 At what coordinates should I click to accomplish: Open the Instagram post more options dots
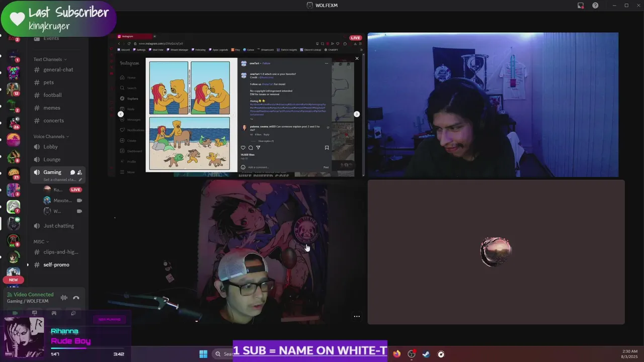327,63
